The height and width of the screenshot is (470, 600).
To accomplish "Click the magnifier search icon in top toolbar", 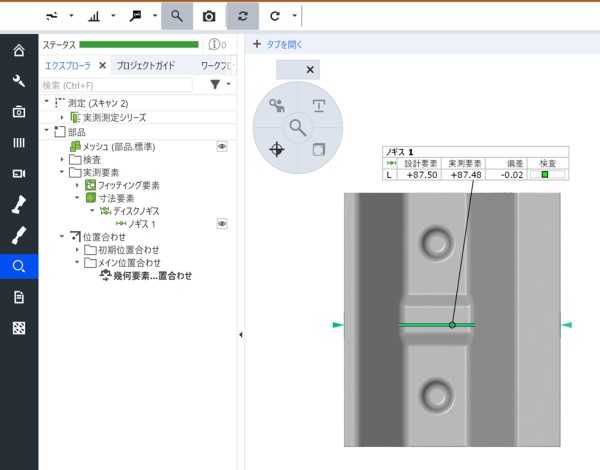I will point(177,16).
